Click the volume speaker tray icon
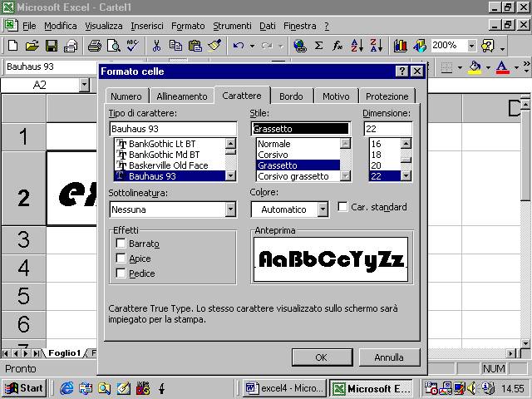 (x=471, y=388)
